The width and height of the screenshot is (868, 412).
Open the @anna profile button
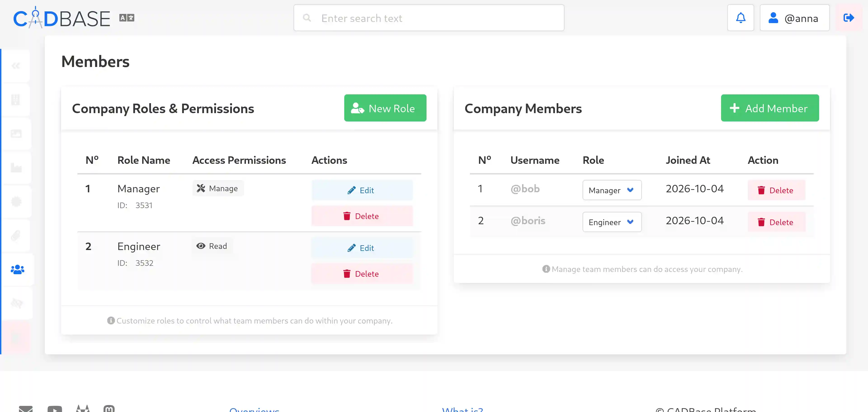tap(794, 18)
